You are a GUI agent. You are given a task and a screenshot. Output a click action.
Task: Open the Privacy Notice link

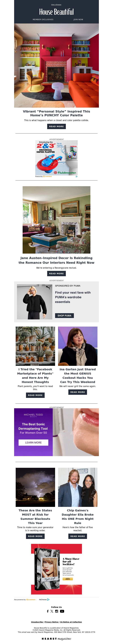(51, 622)
